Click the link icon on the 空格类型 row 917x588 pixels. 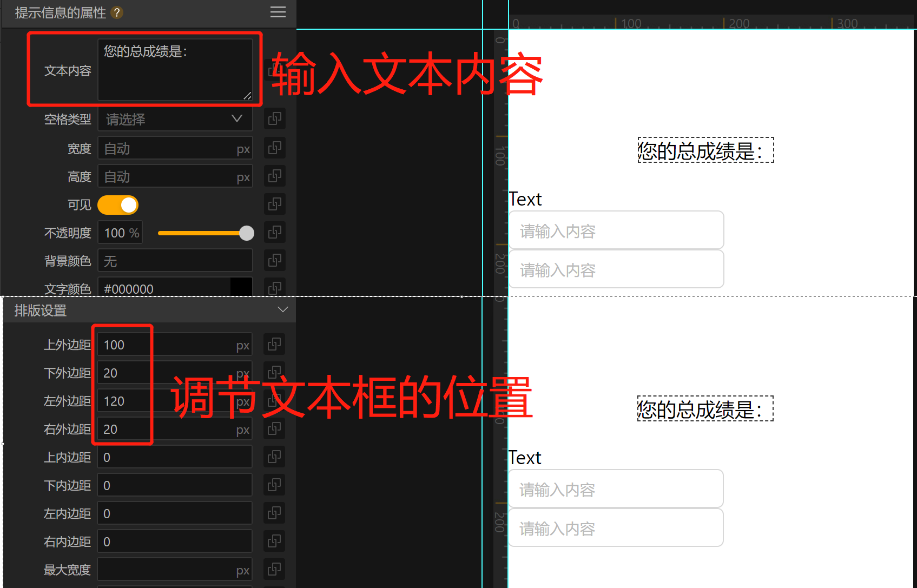point(275,118)
